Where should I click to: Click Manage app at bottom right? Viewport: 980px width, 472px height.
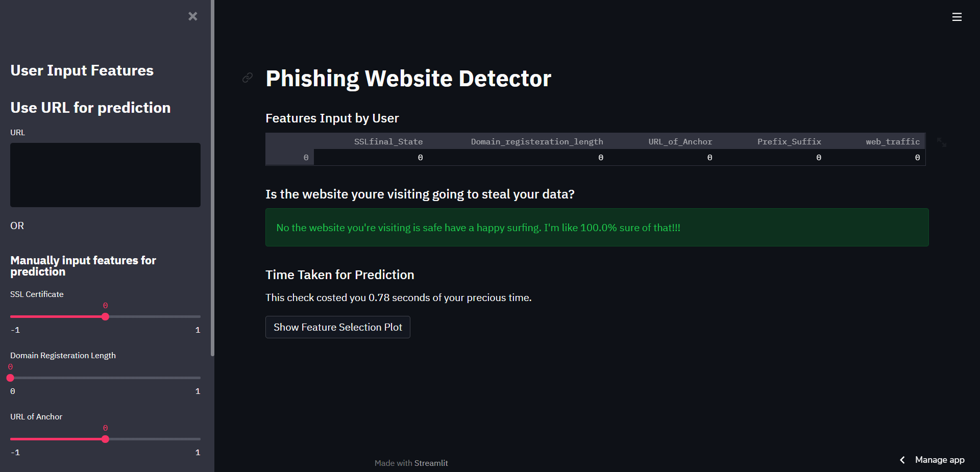pyautogui.click(x=939, y=460)
